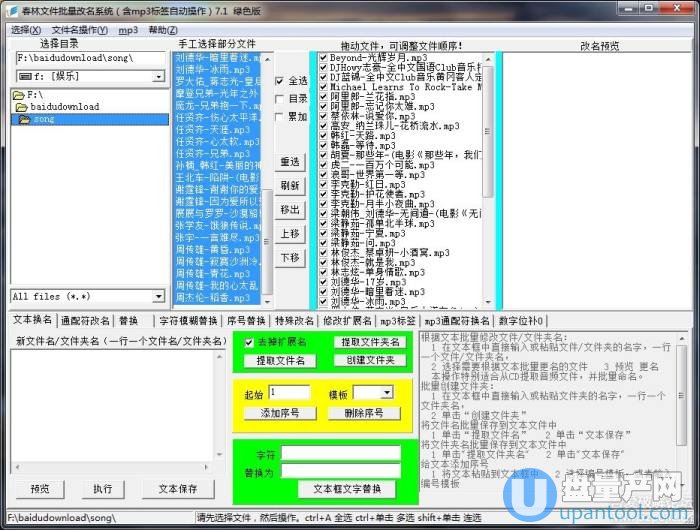Select 周传雄-黄昏.mp3 in left file list
This screenshot has width=700, height=530.
click(217, 250)
